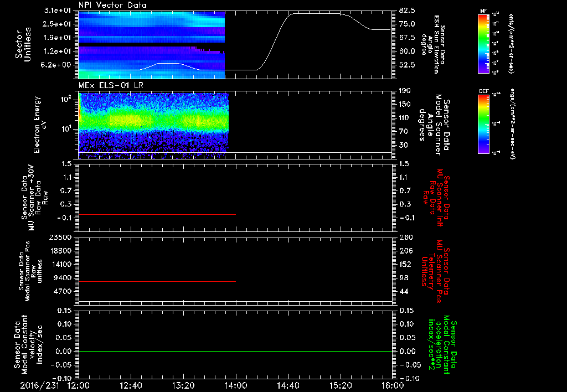The height and width of the screenshot is (392, 567).
Task: Click the '16:00' time axis label
Action: click(393, 385)
